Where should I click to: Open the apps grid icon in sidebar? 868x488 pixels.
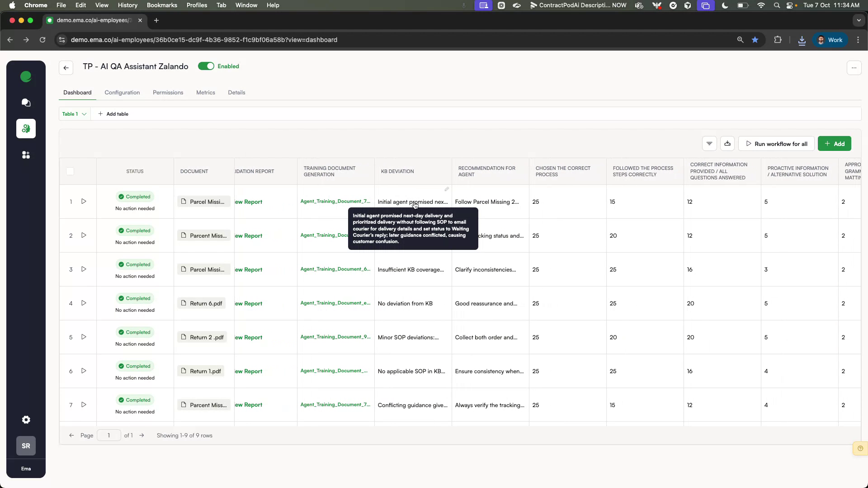coord(26,155)
